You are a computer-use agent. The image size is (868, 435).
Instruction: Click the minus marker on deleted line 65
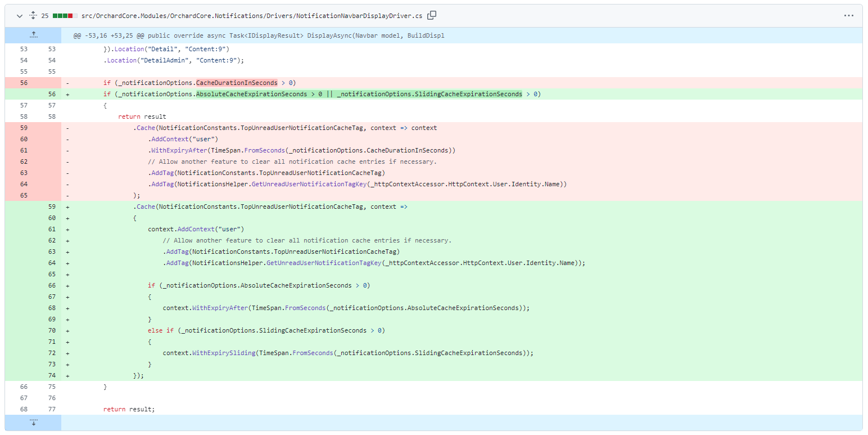pos(67,195)
